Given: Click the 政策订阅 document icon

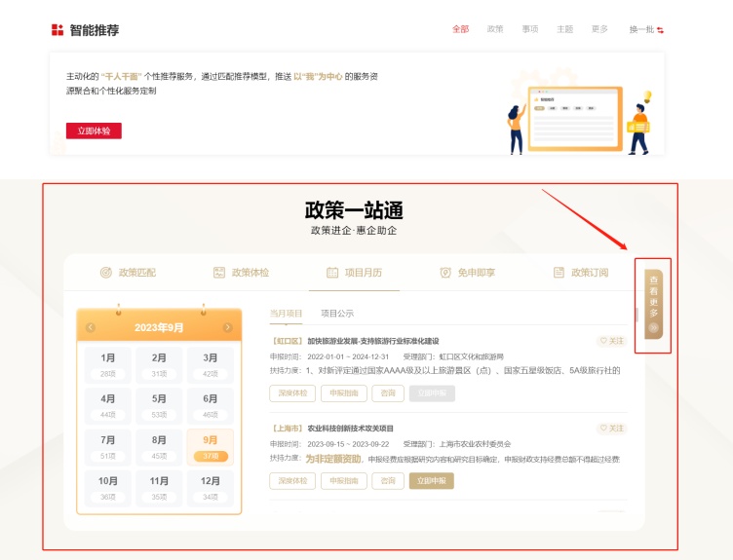Looking at the screenshot, I should pos(559,273).
